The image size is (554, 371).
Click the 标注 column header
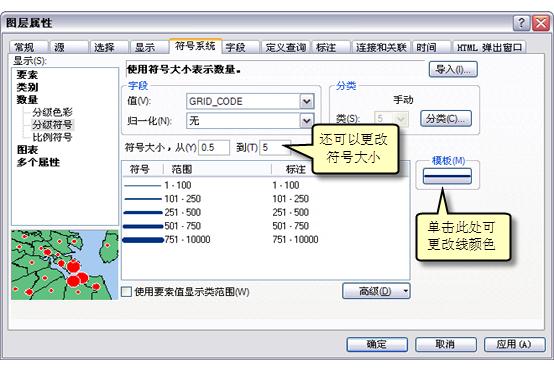[295, 169]
